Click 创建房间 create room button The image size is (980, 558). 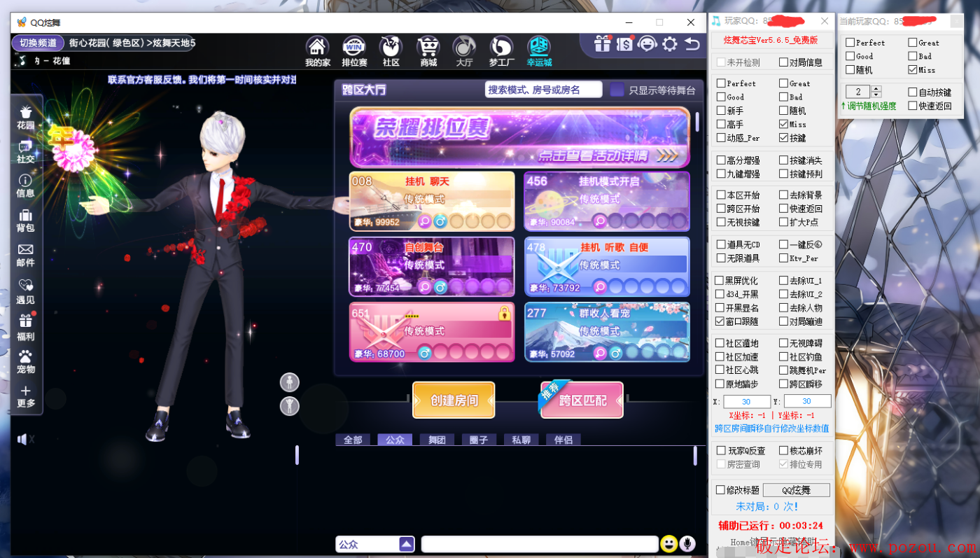pyautogui.click(x=454, y=400)
